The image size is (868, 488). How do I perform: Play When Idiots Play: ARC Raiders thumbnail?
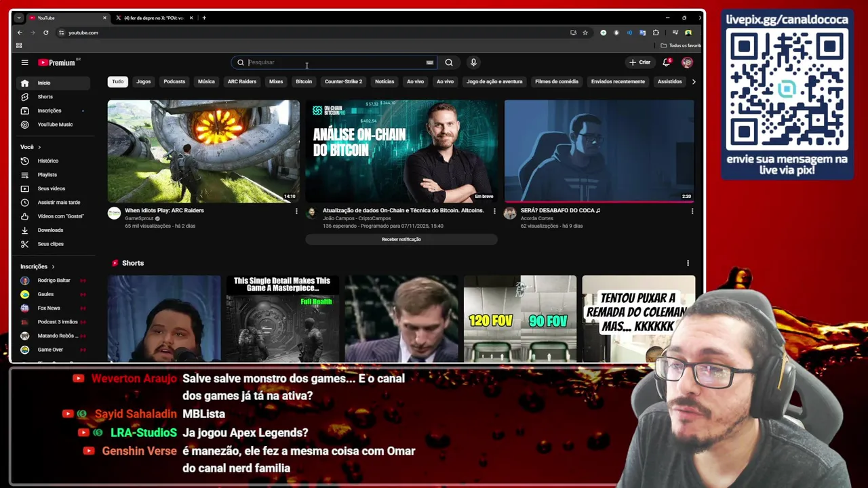click(203, 151)
